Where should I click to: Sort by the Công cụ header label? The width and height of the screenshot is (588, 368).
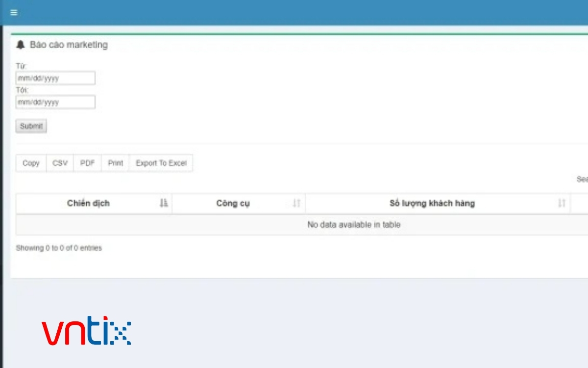[233, 203]
